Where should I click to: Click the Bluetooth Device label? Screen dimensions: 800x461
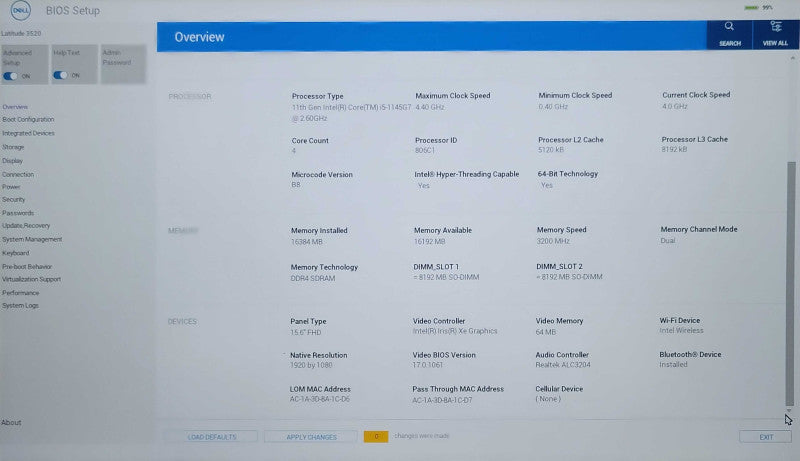(690, 354)
